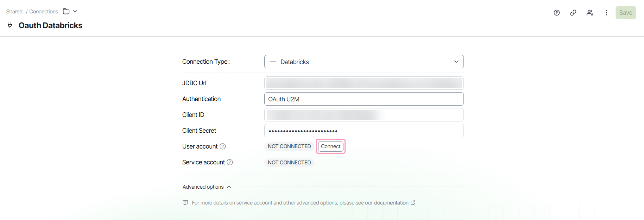Screen dimensions: 644x220
Task: Click the Service account label
Action: click(x=203, y=162)
